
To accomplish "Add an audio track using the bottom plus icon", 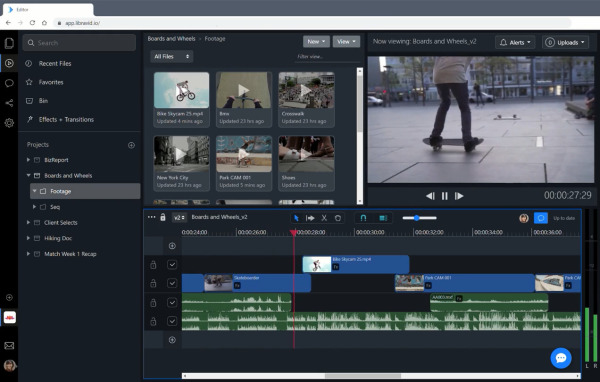I will [x=172, y=340].
